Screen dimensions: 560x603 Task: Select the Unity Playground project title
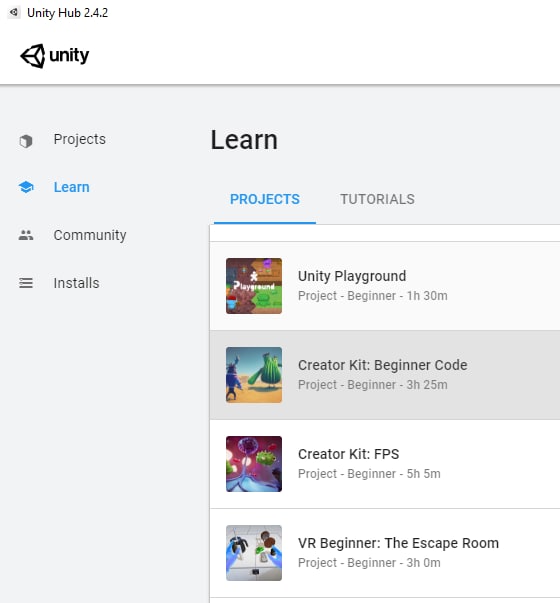(352, 276)
